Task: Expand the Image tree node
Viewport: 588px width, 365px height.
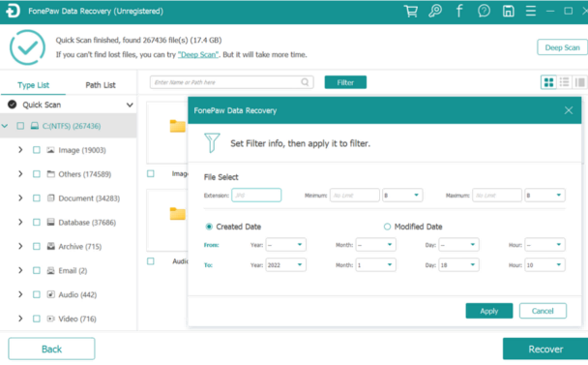Action: click(x=20, y=150)
